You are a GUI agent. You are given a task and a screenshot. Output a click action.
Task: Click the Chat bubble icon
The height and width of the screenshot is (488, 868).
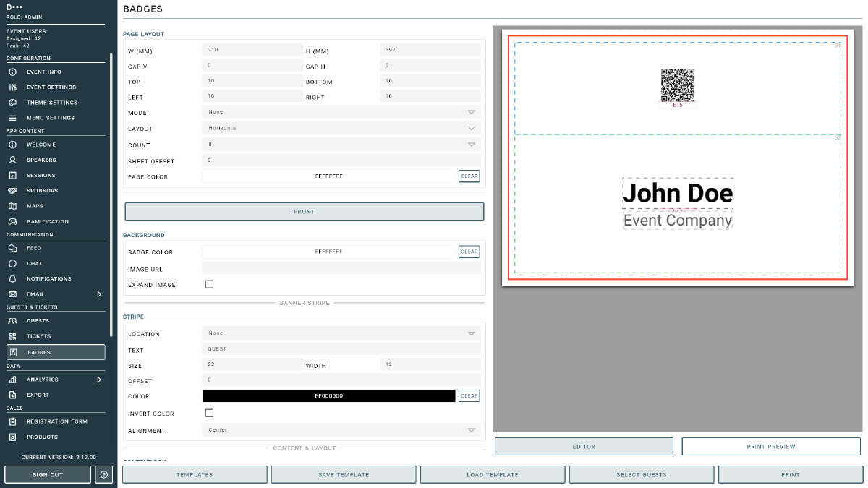[12, 263]
